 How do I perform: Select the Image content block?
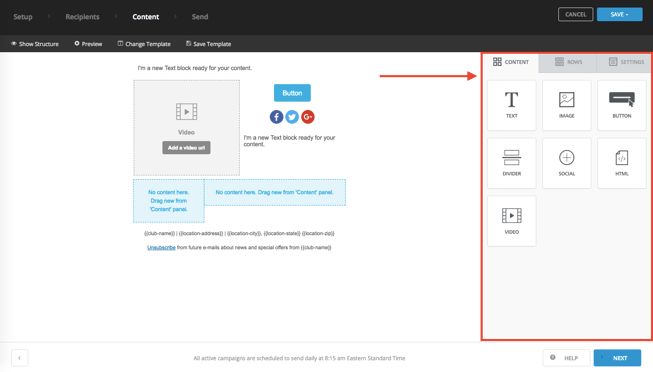click(566, 105)
